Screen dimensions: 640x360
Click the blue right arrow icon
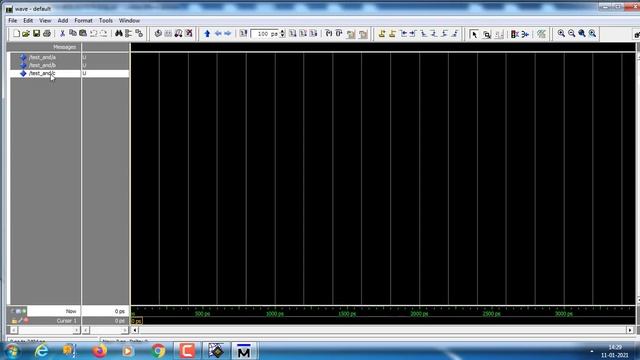[228, 33]
